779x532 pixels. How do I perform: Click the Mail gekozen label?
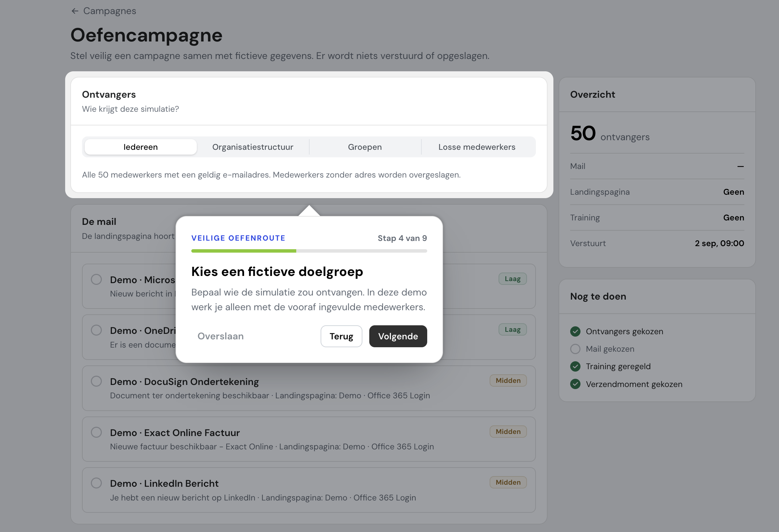pyautogui.click(x=610, y=349)
